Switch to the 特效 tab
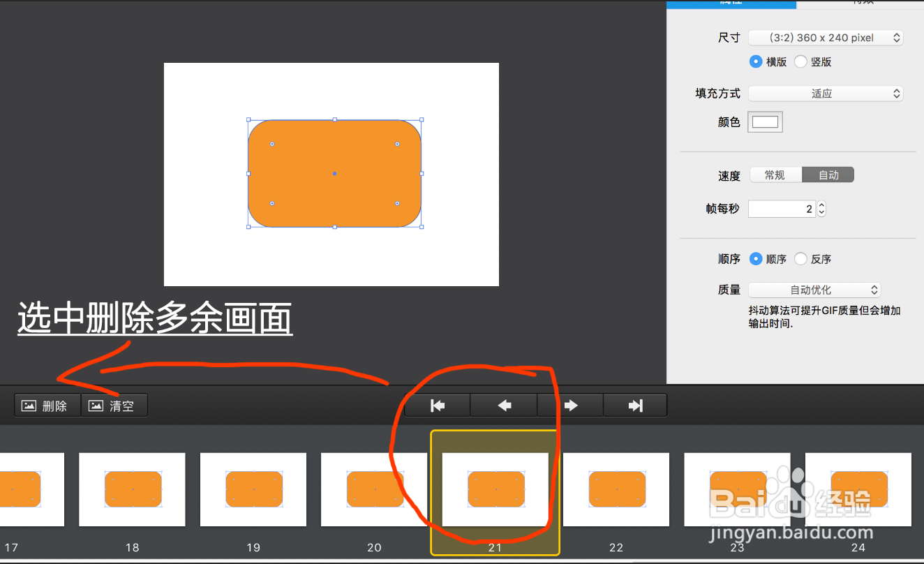924x564 pixels. coord(865,3)
